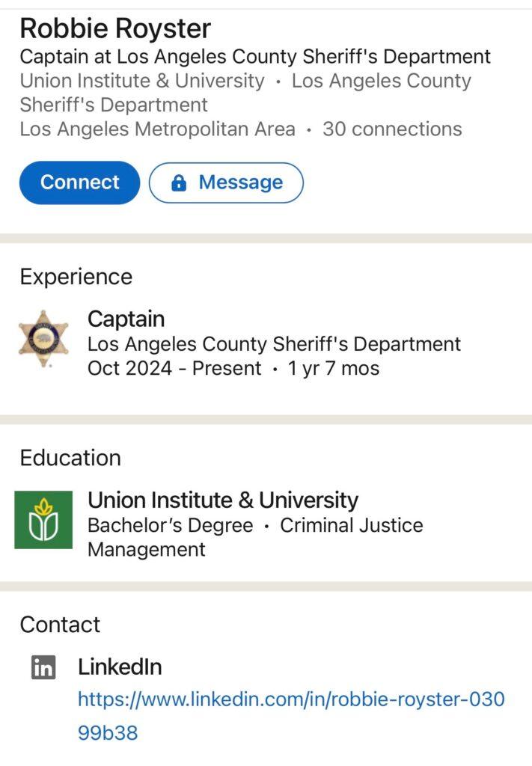Open Union Institute & University education entry
This screenshot has width=532, height=766.
click(x=223, y=500)
